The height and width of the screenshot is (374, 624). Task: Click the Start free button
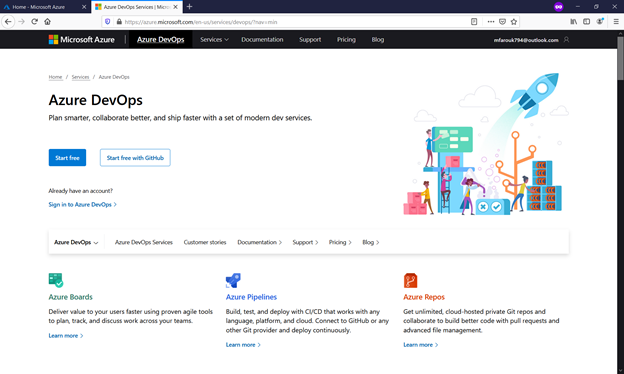67,158
